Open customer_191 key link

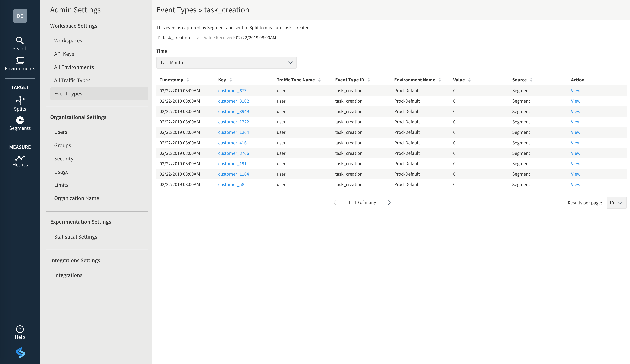[x=232, y=164]
